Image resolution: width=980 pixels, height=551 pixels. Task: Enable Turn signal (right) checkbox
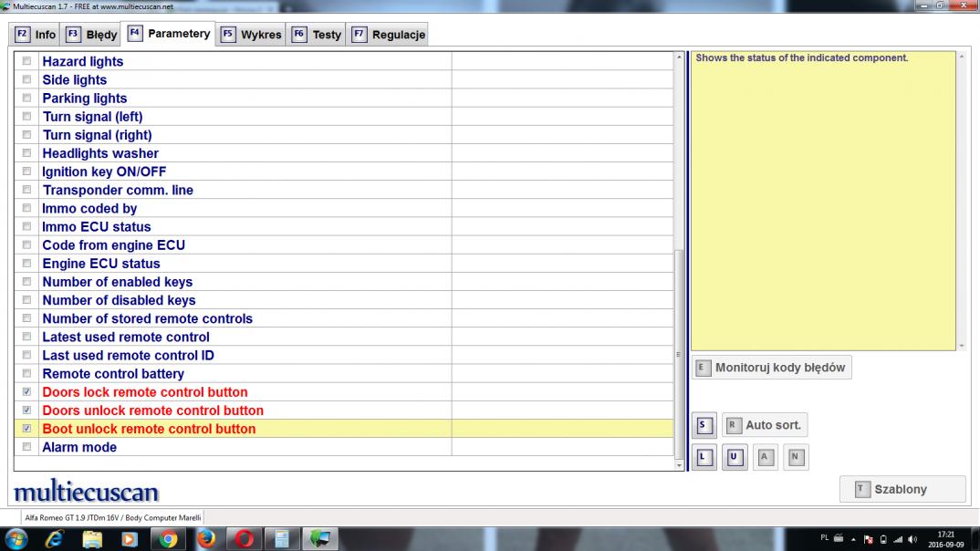pyautogui.click(x=26, y=134)
